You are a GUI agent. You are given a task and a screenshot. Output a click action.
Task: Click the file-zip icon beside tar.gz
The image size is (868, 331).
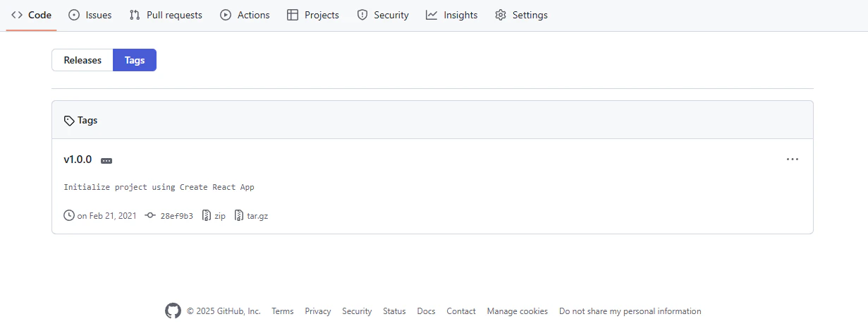[239, 215]
